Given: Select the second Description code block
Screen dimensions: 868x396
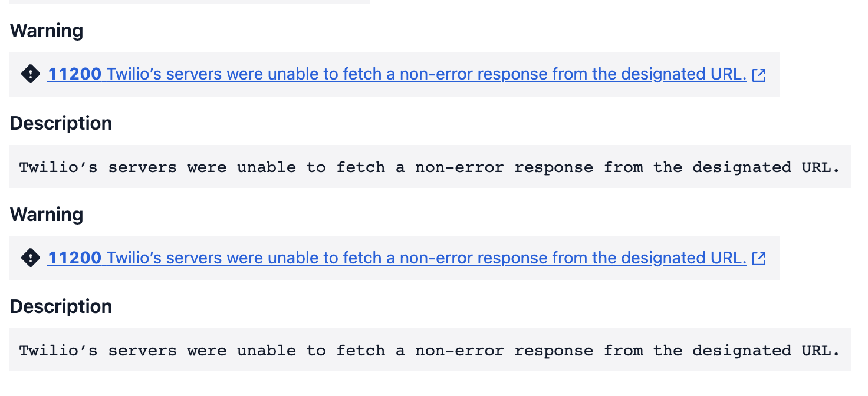Looking at the screenshot, I should [430, 350].
